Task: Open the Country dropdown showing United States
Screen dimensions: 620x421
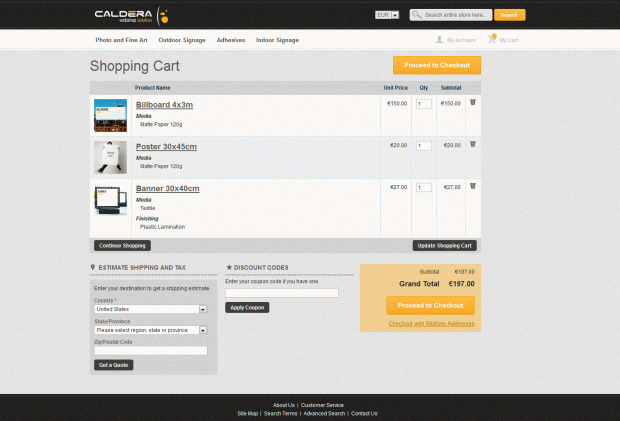Action: 150,309
